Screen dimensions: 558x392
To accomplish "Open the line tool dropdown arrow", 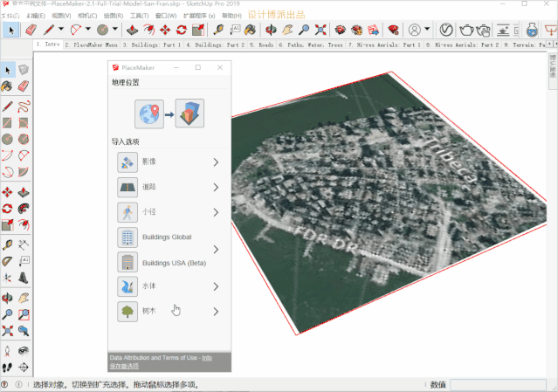I will click(x=61, y=29).
